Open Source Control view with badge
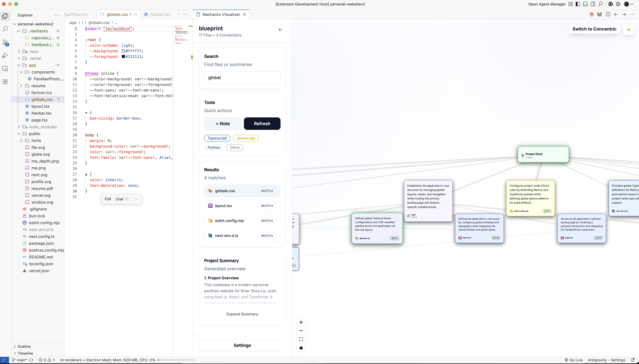639x364 pixels. pos(5,43)
